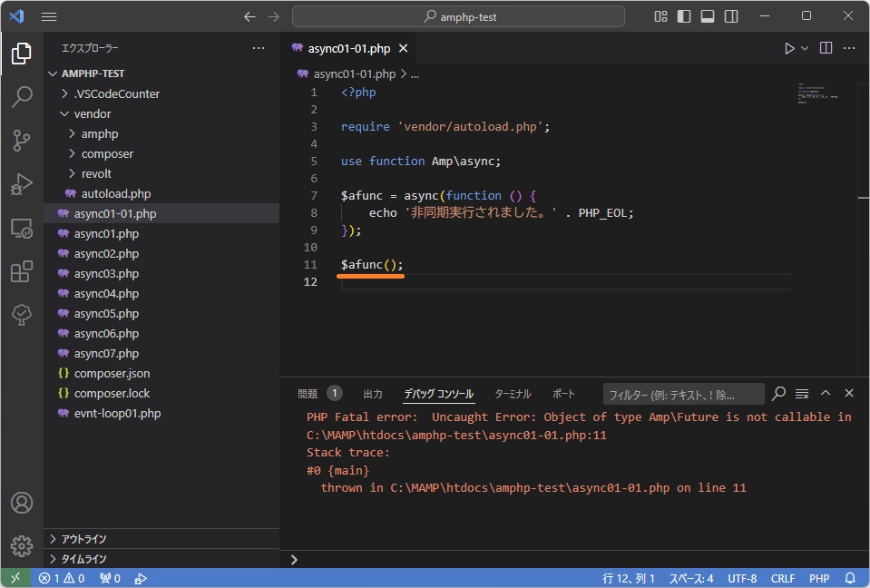The width and height of the screenshot is (870, 588).
Task: Open the cursor position 行 12, 列 1
Action: tap(629, 578)
